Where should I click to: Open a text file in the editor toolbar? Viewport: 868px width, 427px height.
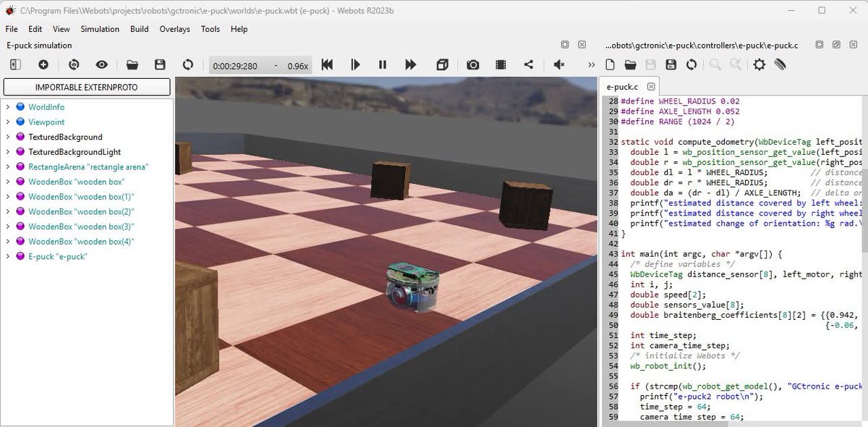[x=630, y=64]
